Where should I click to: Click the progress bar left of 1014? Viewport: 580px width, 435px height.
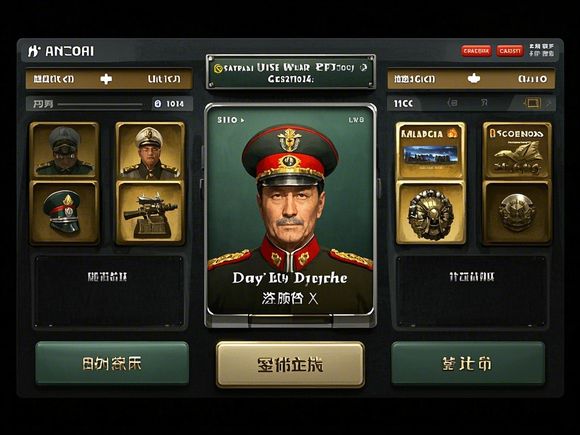click(x=100, y=105)
